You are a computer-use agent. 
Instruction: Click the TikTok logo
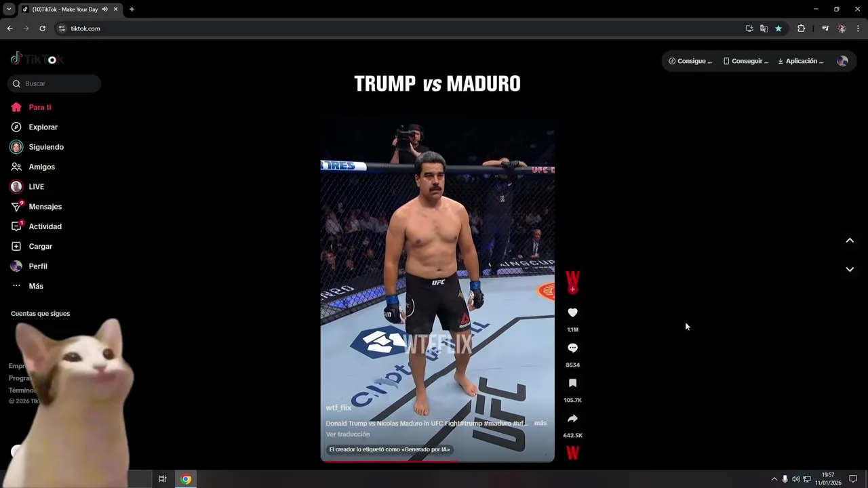coord(37,59)
